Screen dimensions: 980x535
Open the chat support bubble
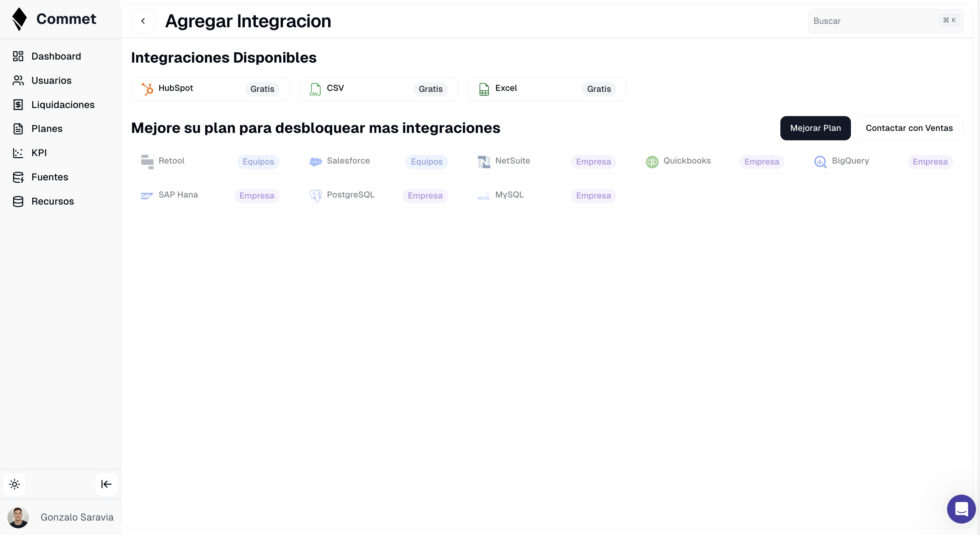click(x=961, y=509)
